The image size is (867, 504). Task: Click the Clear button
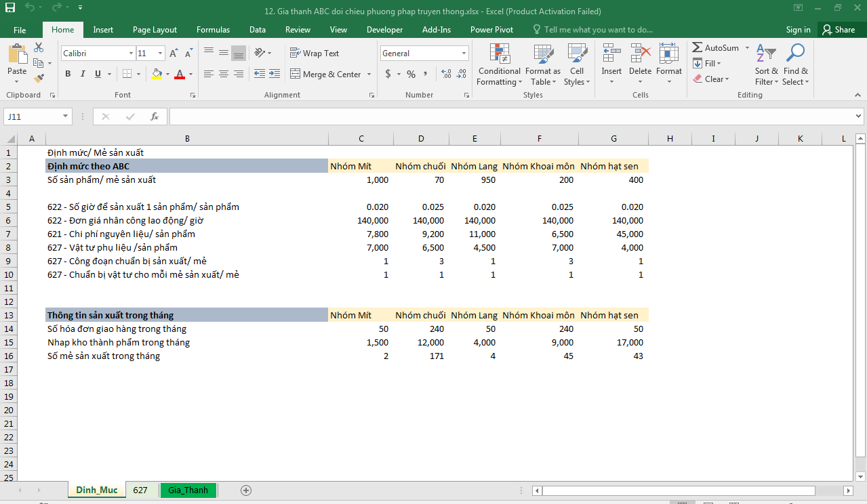pos(711,79)
